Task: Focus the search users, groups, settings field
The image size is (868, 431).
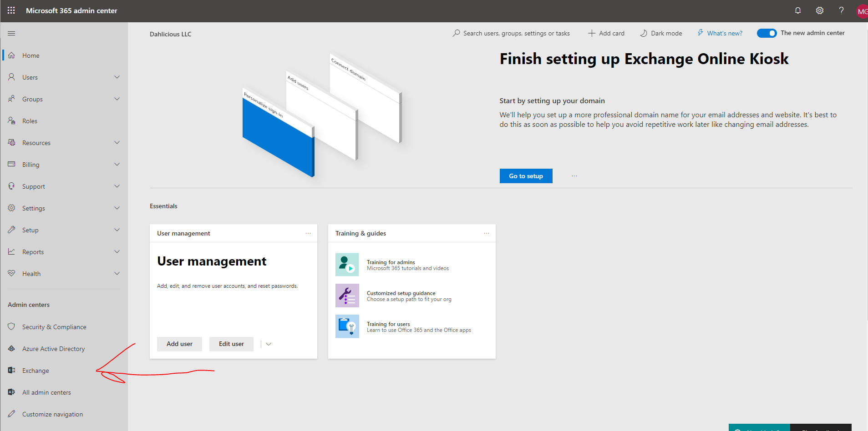Action: tap(511, 33)
